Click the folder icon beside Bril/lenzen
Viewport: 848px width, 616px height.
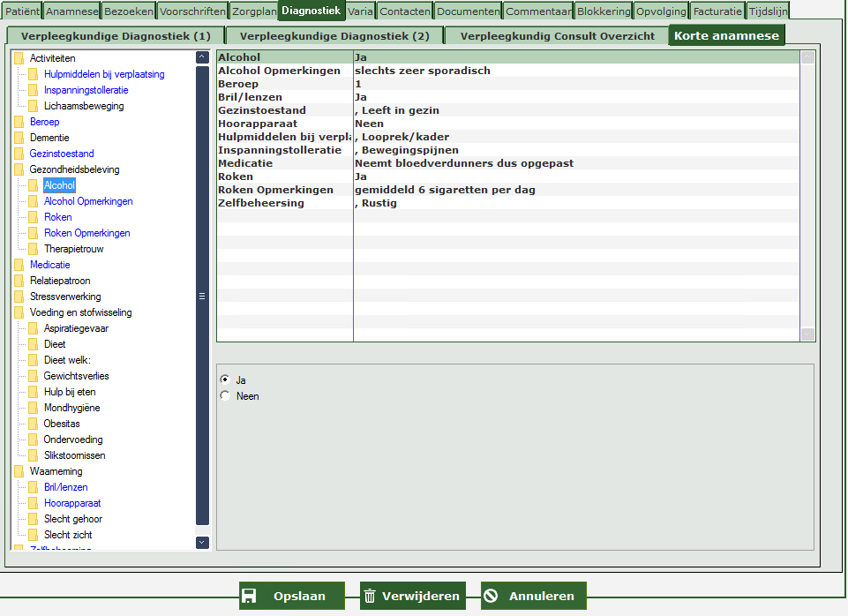click(33, 487)
